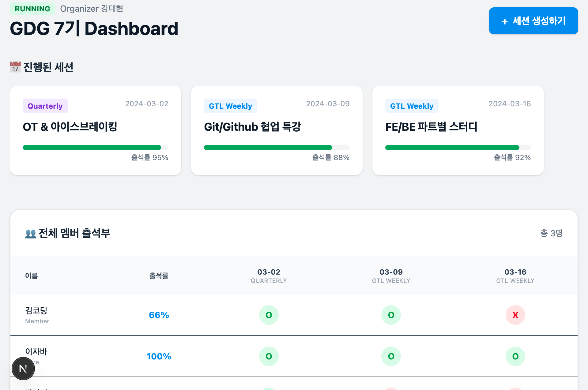Screen dimensions: 588x390
Task: Open the OT & 아이스브레이킹 session card
Action: (x=96, y=130)
